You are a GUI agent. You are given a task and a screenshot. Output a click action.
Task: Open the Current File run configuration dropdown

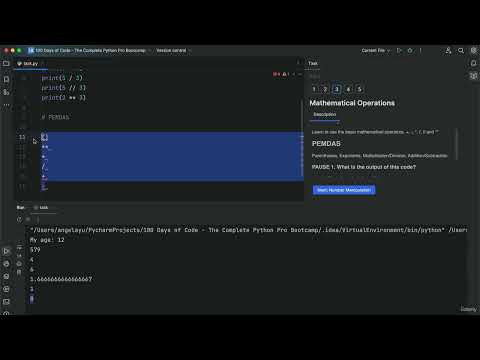pyautogui.click(x=376, y=50)
